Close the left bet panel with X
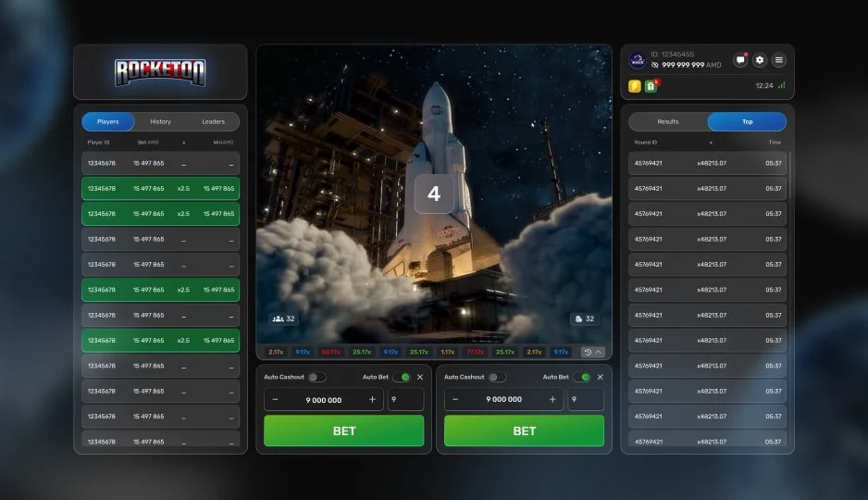Viewport: 868px width, 500px height. click(420, 377)
